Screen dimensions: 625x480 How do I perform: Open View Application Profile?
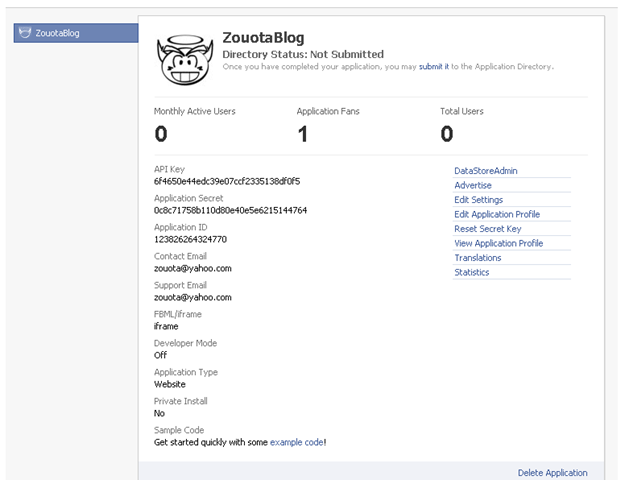(x=498, y=243)
